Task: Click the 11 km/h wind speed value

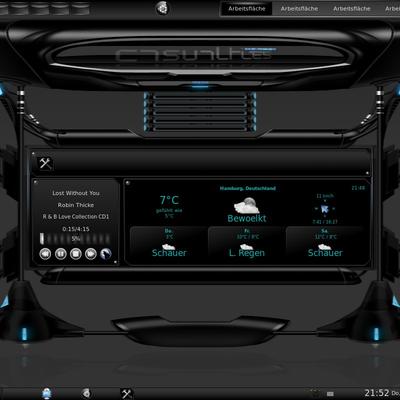Action: tap(325, 196)
